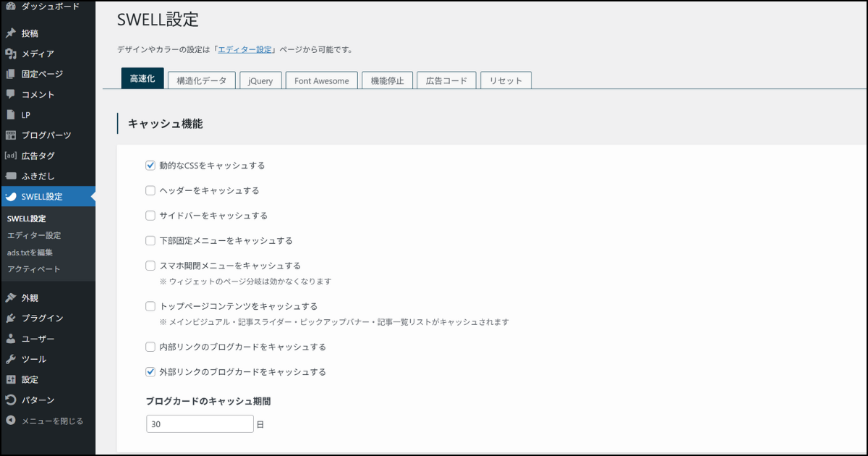
Task: Click the ブログカードのキャッシュ期間 days field
Action: tap(200, 424)
